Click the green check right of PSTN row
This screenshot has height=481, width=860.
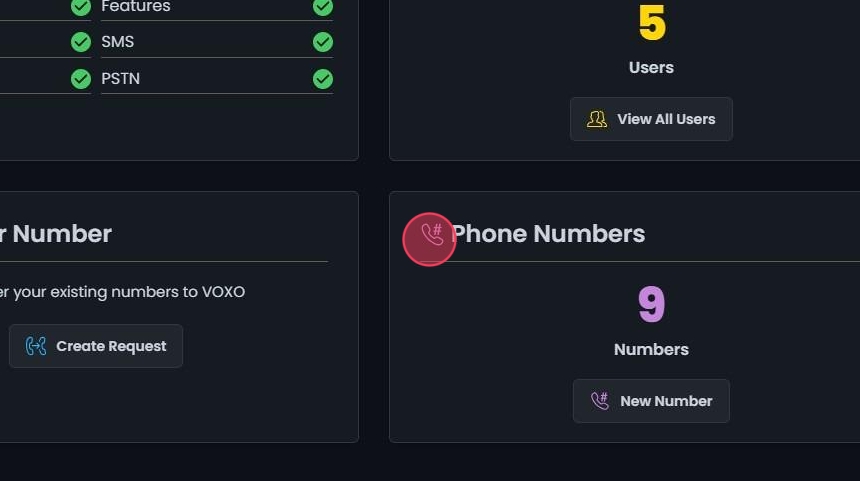pyautogui.click(x=322, y=78)
